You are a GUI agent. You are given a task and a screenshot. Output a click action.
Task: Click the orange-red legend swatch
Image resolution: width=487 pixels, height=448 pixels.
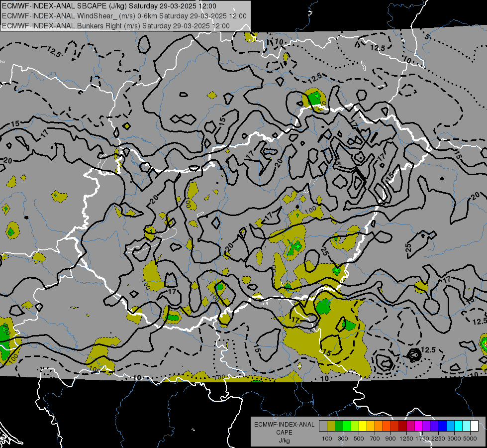pyautogui.click(x=387, y=426)
